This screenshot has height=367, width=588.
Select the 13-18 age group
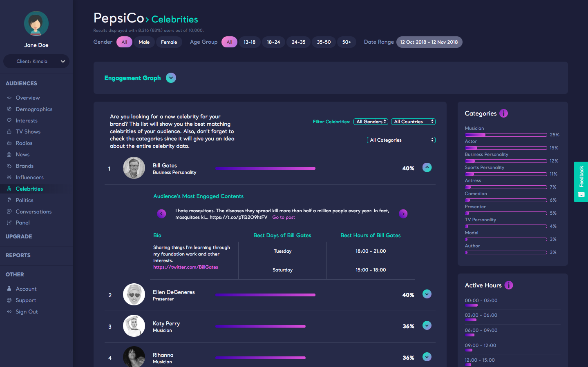point(249,42)
